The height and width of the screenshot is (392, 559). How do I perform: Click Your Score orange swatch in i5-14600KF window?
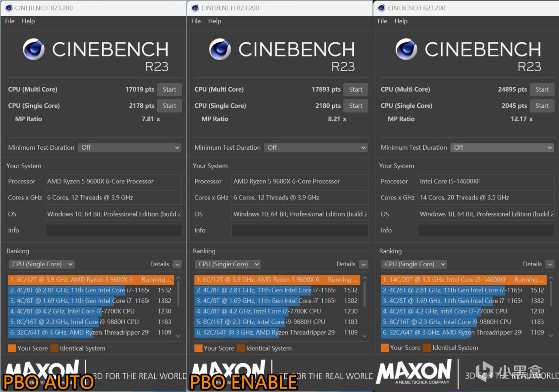tap(385, 347)
